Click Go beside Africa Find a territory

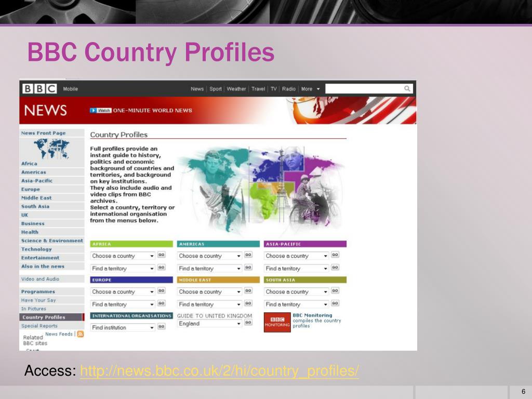[x=162, y=268]
